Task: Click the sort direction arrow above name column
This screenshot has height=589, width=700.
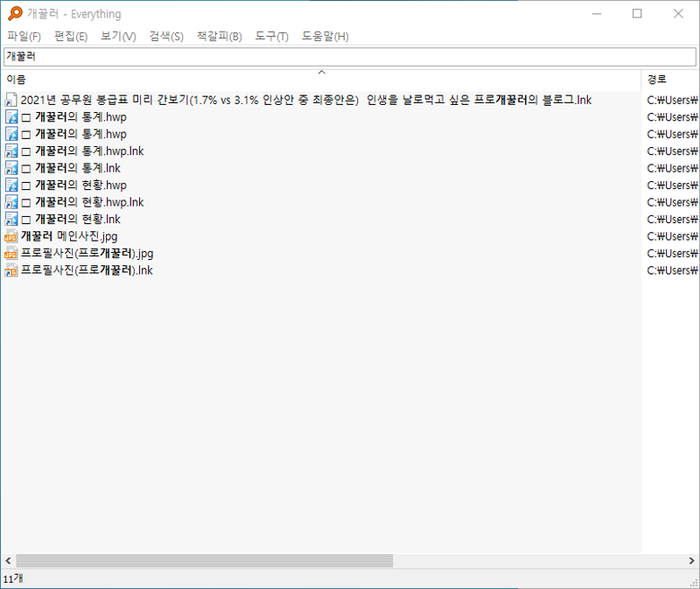Action: click(x=321, y=72)
